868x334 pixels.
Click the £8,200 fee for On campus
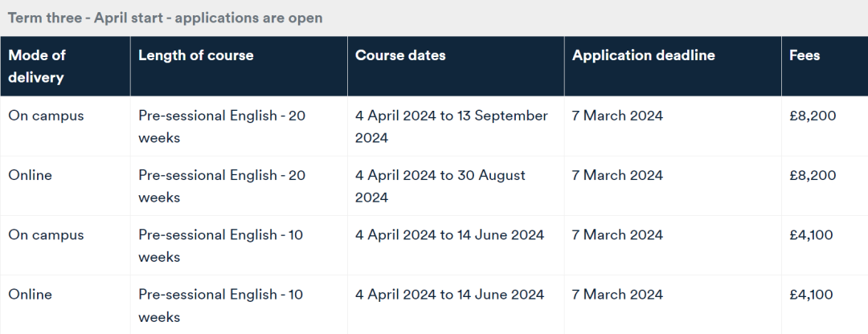813,116
